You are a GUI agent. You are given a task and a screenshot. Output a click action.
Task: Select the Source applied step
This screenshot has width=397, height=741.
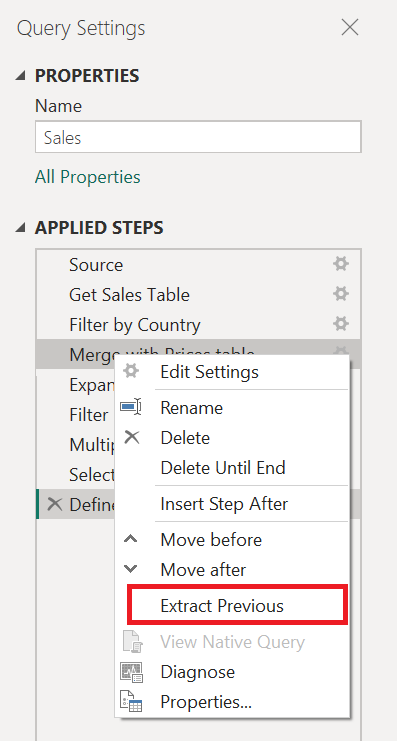coord(198,264)
